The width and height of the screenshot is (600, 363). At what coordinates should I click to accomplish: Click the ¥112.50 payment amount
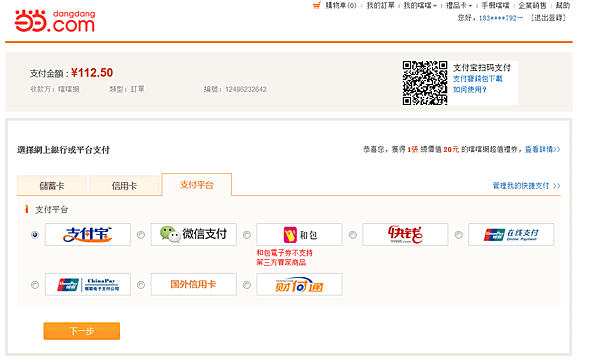[x=92, y=73]
